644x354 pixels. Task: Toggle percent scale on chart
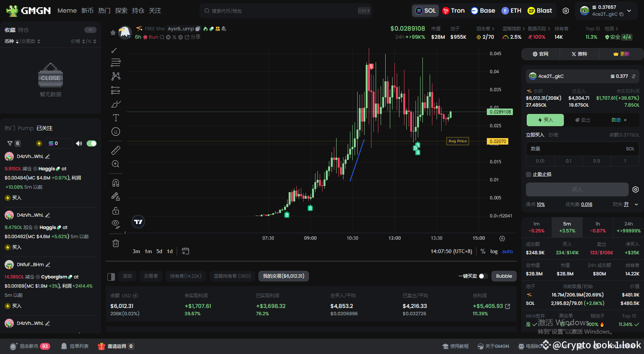tap(483, 252)
